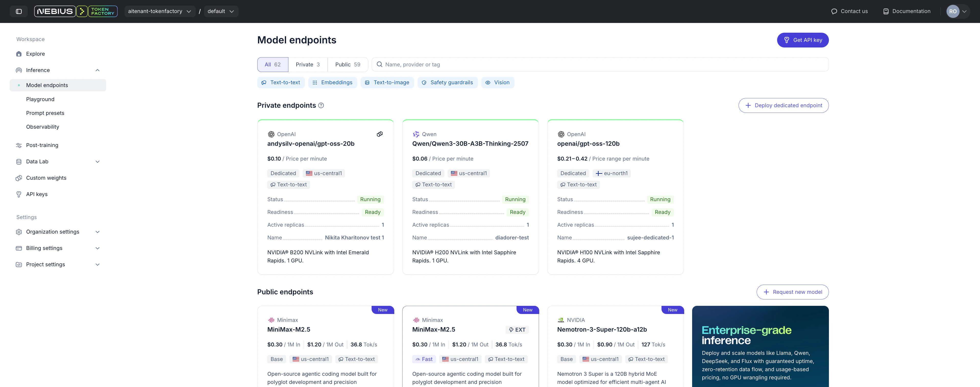Click the Get API key button
Screen dimensions: 980x387
pos(803,40)
